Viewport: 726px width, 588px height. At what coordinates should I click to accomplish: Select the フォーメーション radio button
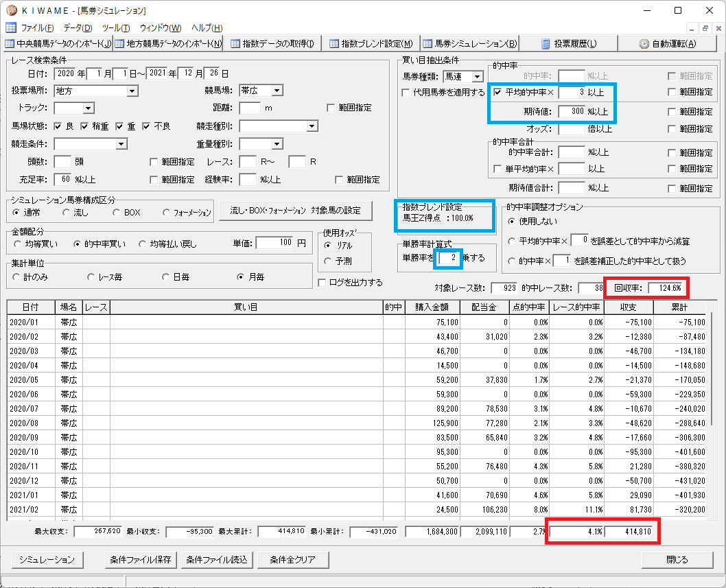point(166,213)
